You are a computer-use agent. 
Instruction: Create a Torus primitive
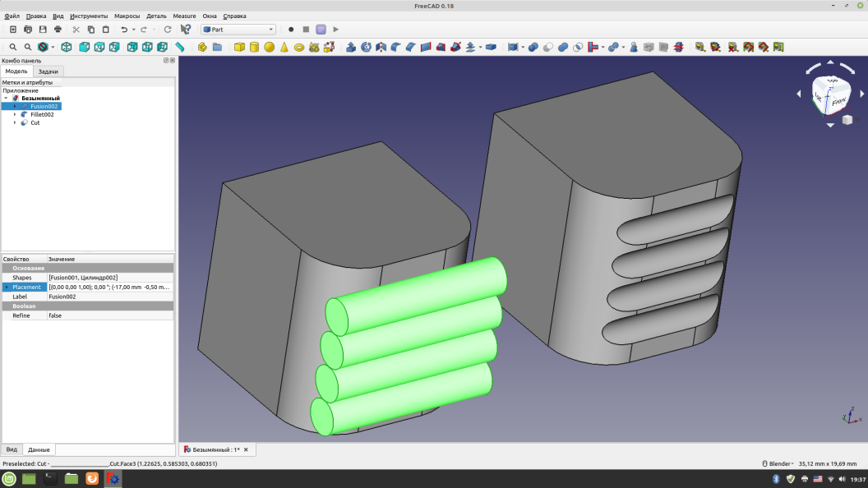pyautogui.click(x=299, y=47)
